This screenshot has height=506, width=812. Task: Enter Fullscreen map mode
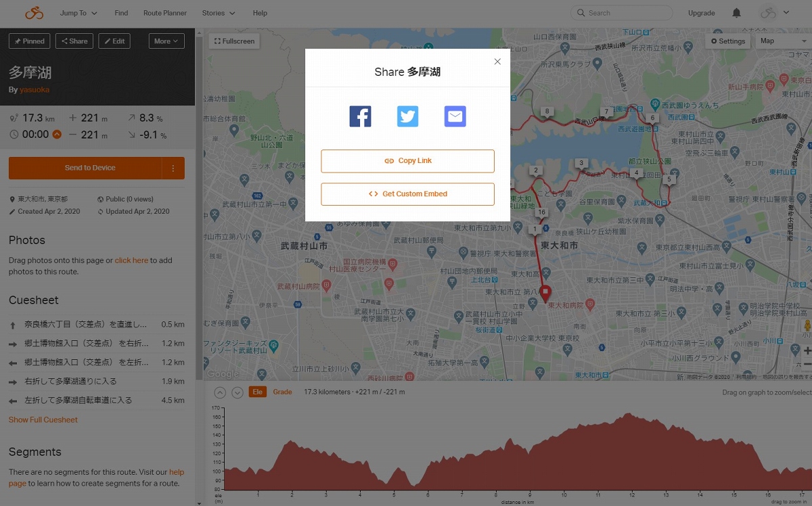click(x=234, y=41)
